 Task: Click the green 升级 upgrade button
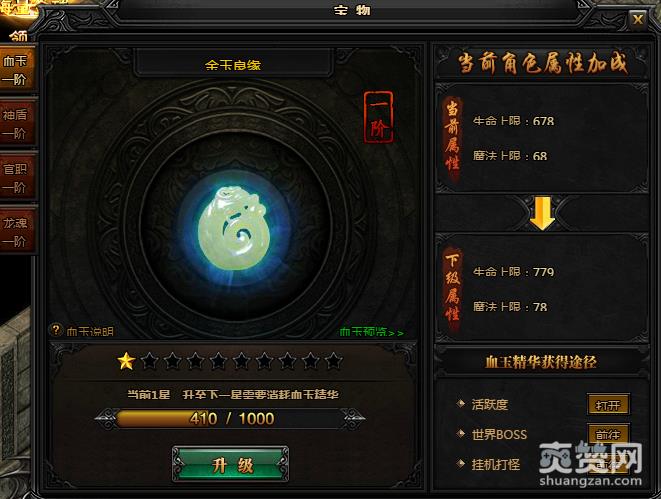(231, 464)
